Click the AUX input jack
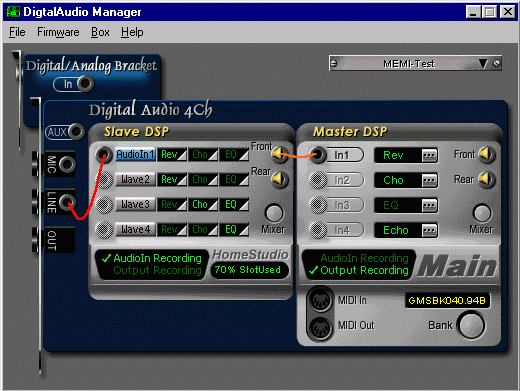 pos(77,132)
